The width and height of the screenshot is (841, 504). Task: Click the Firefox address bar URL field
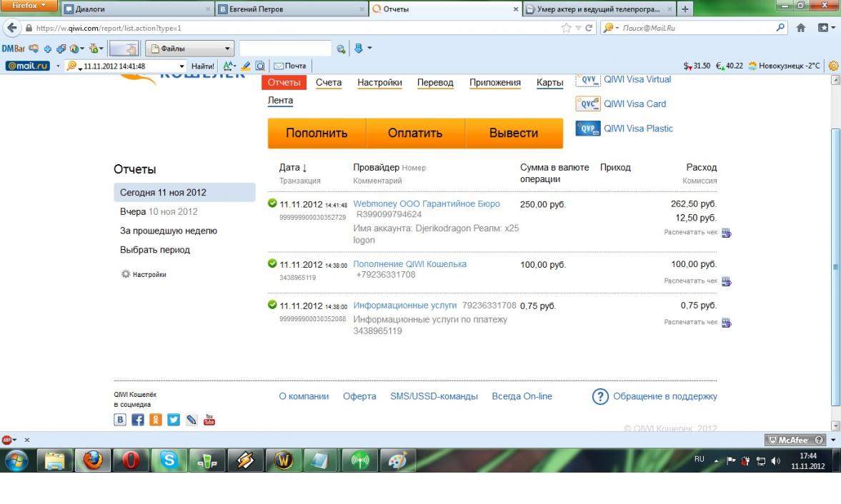click(x=286, y=28)
